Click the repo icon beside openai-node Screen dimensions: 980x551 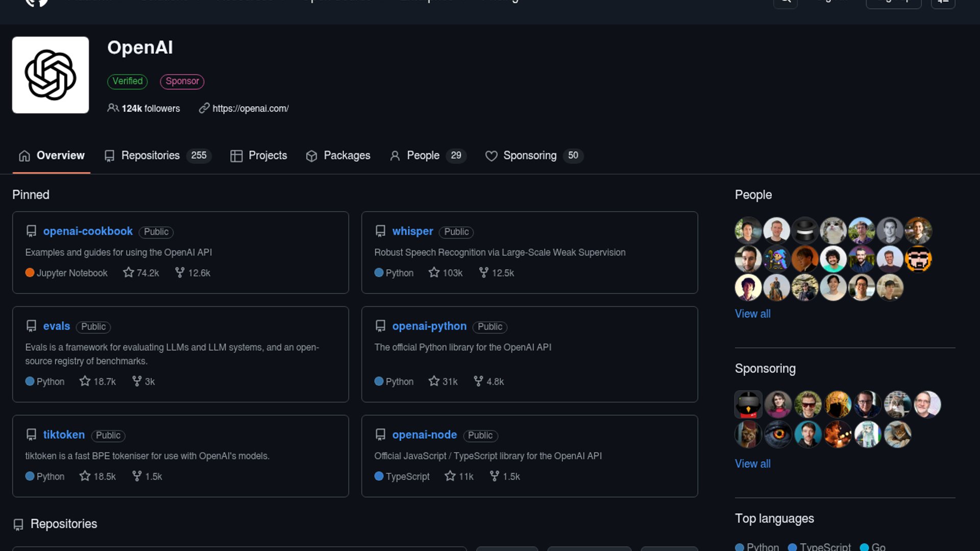(380, 435)
